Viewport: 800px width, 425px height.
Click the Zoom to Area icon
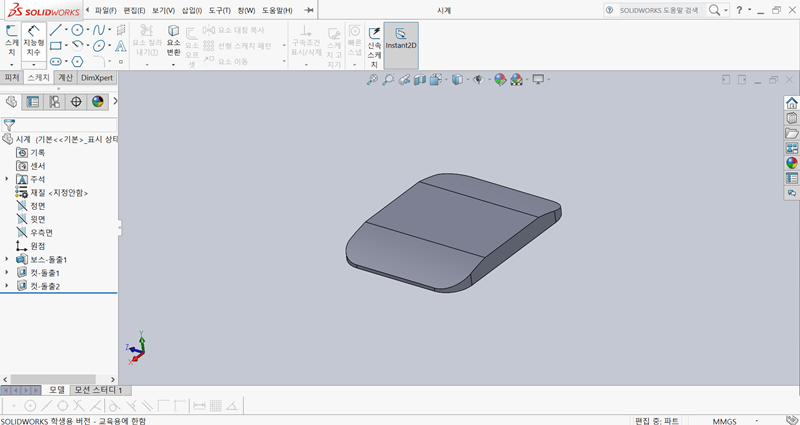point(388,80)
